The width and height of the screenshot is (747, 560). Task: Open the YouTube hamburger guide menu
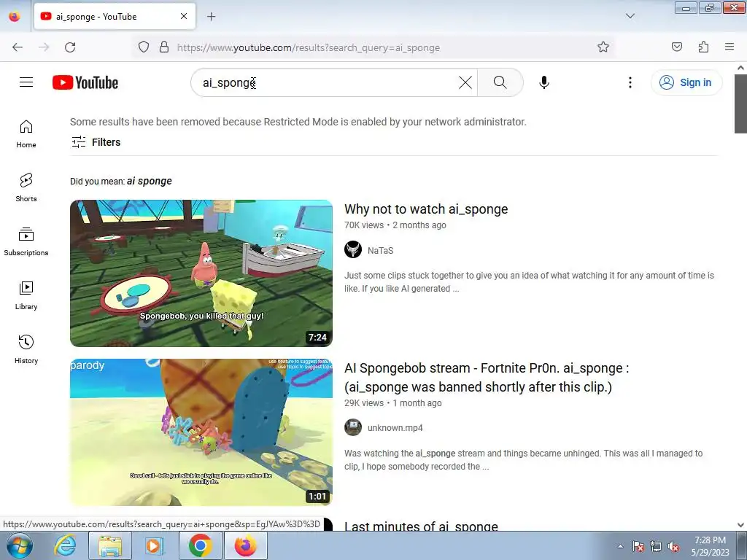coord(26,82)
